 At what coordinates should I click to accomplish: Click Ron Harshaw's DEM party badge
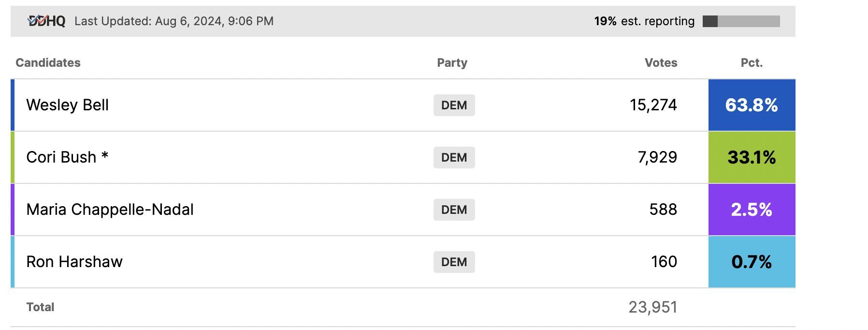454,262
